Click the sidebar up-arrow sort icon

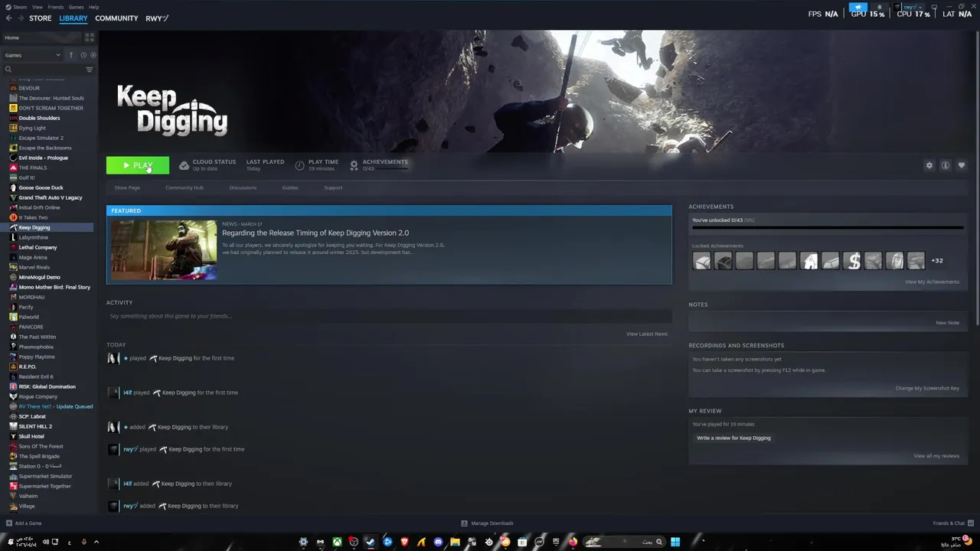tap(71, 55)
